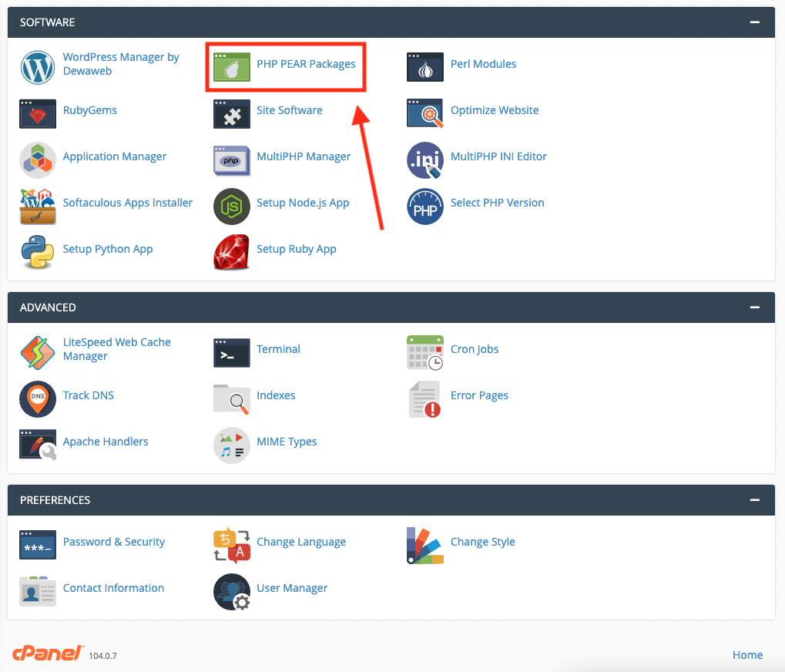
Task: Open Setup Python App link
Action: click(x=108, y=250)
